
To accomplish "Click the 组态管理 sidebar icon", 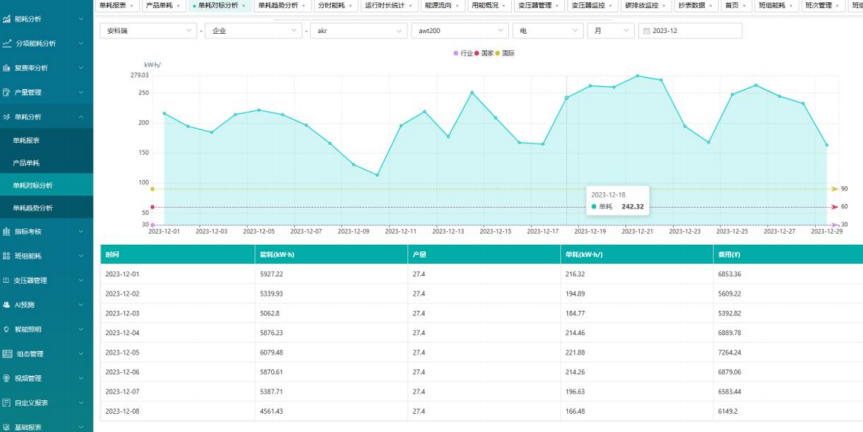I will tap(7, 354).
